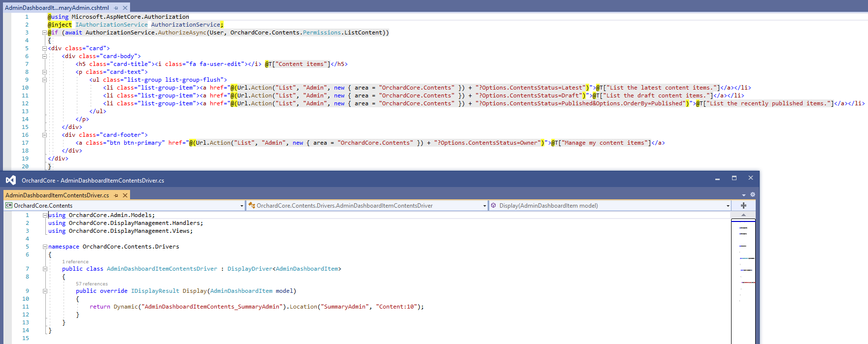Close the OrchardCore floating window
Viewport: 868px width, 344px height.
point(750,178)
